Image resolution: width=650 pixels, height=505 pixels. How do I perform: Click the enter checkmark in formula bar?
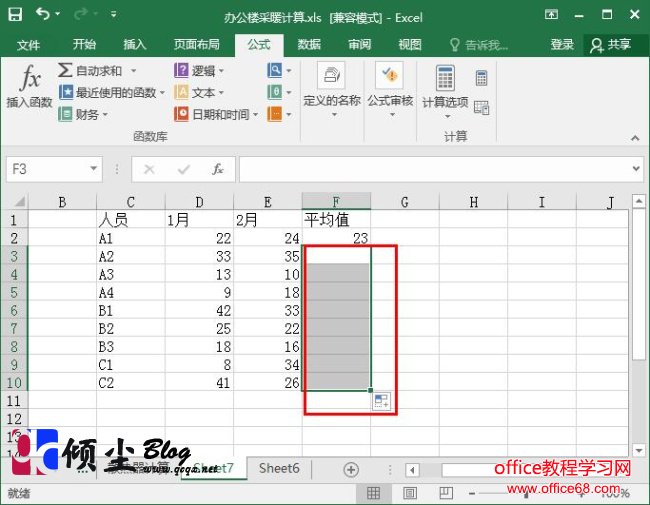coord(183,169)
